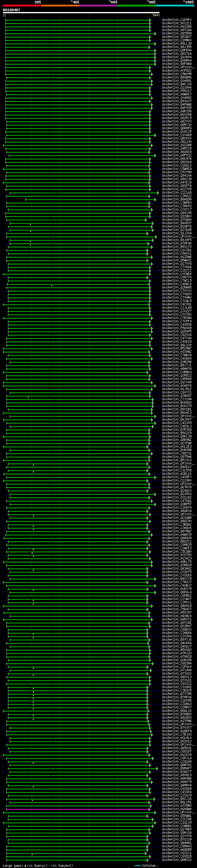Click yellow large-gap triangle in the bottom legend
Image resolution: width=197 pixels, height=868 pixels.
25,866
